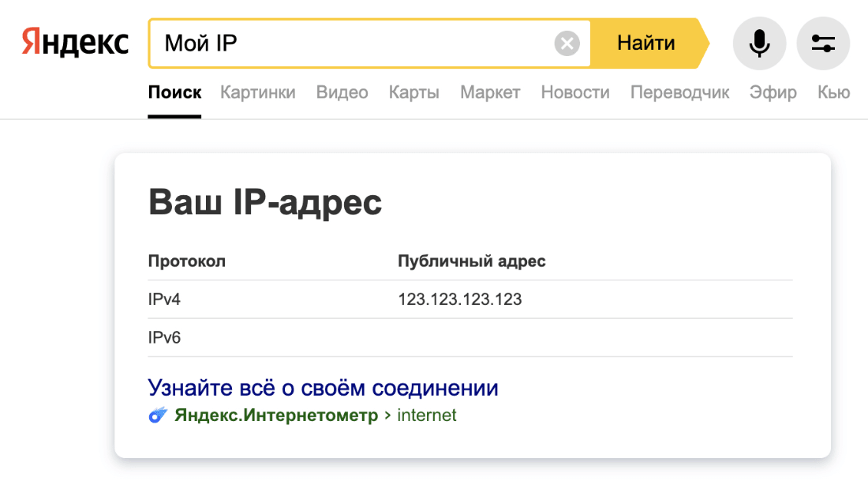868x481 pixels.
Task: Open search settings sliders icon
Action: pyautogui.click(x=823, y=43)
